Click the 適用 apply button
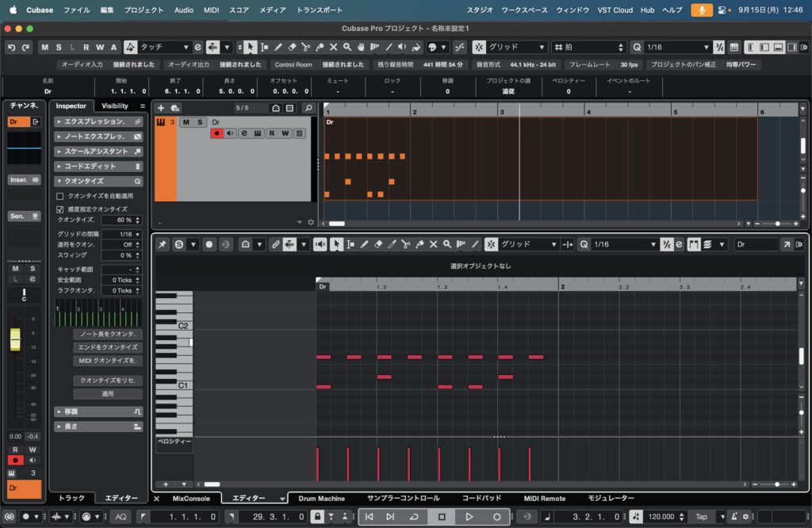This screenshot has width=812, height=528. (108, 393)
